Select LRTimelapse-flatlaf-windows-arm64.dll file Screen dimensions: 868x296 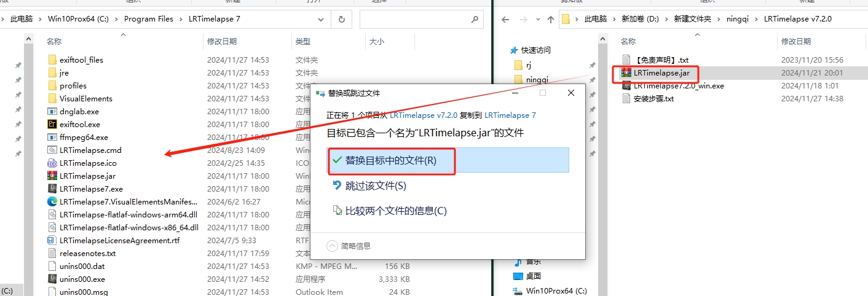pos(129,214)
